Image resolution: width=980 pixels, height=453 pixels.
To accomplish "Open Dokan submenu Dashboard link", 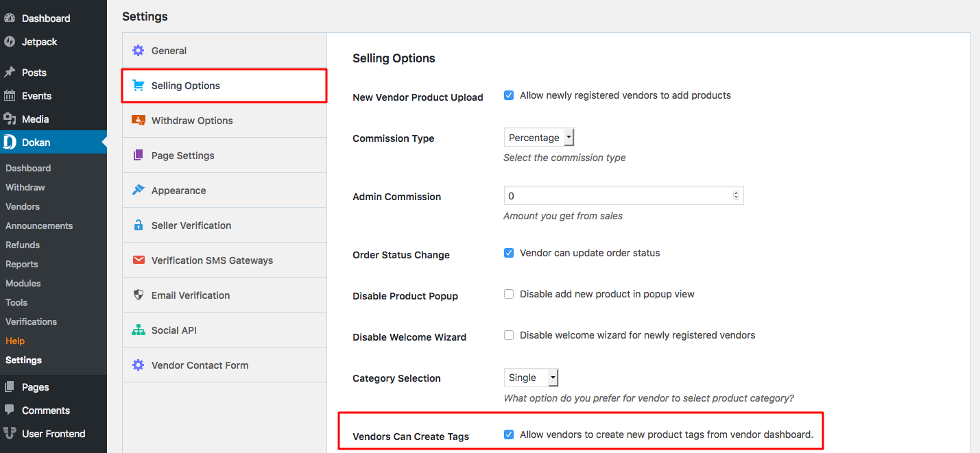I will 28,168.
